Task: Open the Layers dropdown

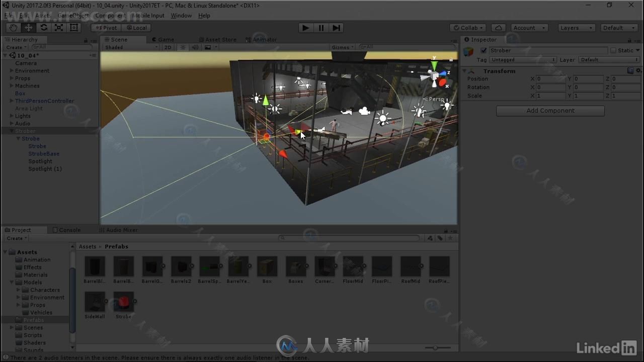Action: click(x=577, y=28)
